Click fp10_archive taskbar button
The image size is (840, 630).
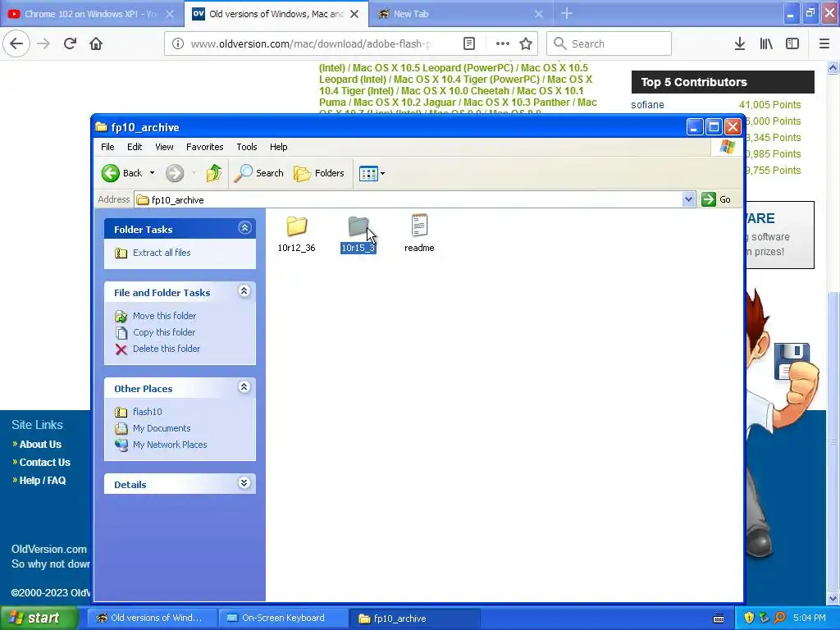[x=415, y=619]
